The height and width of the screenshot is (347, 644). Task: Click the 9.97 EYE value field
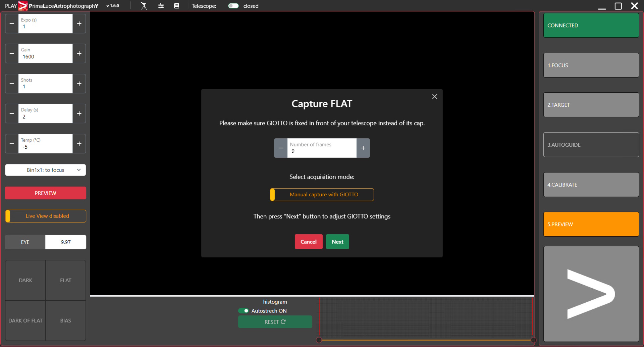point(66,242)
